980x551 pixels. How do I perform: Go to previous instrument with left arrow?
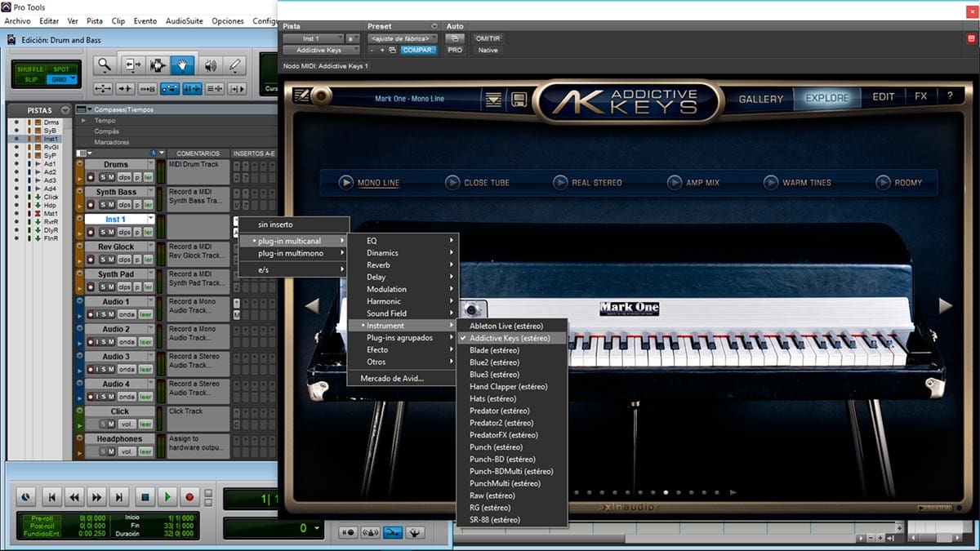tap(311, 306)
